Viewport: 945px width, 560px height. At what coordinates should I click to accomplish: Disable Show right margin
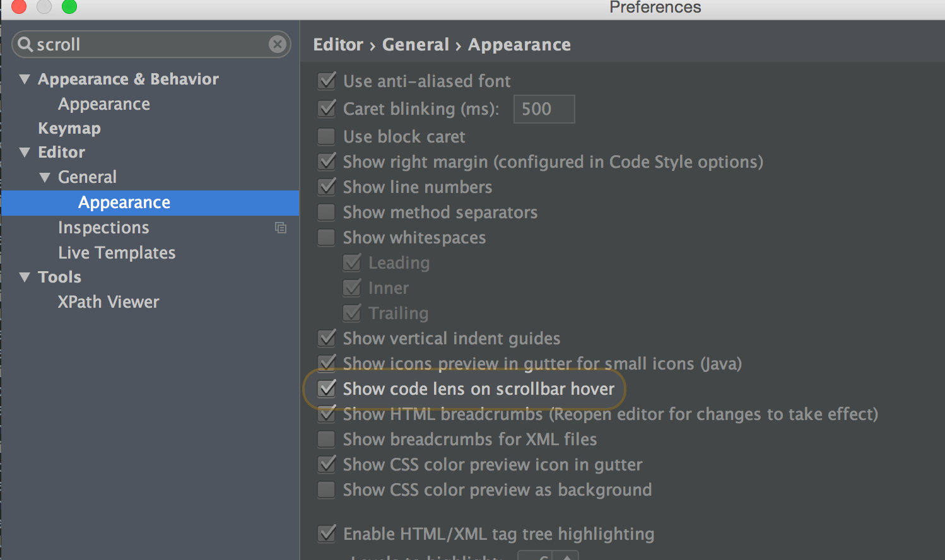[326, 161]
